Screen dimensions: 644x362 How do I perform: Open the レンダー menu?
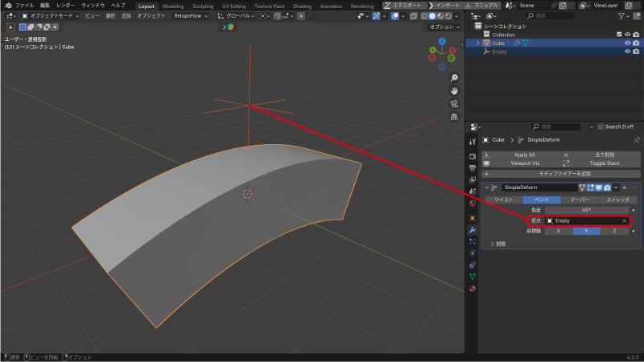pos(66,5)
